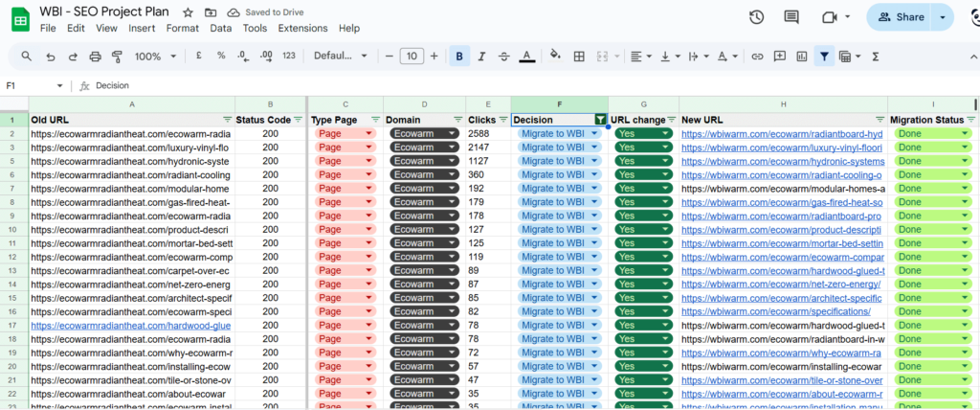Click the video meeting camera icon
Screen dimensions: 980x410
click(x=830, y=17)
